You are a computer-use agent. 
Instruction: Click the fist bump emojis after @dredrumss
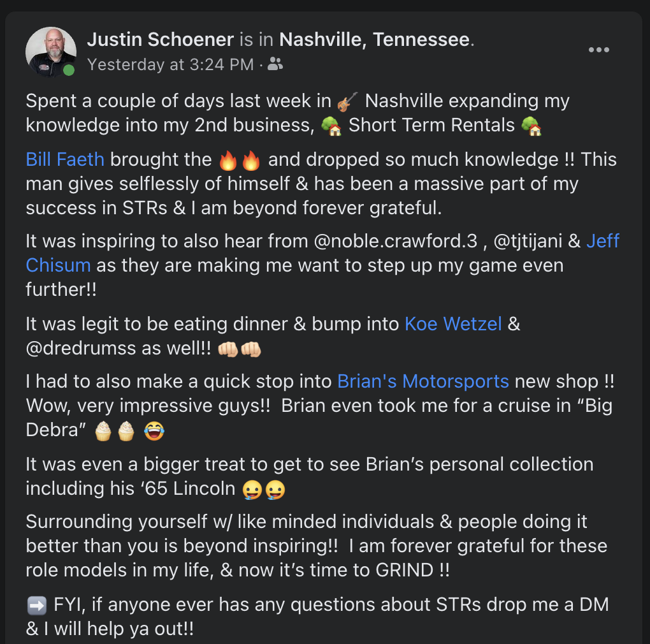(x=240, y=349)
